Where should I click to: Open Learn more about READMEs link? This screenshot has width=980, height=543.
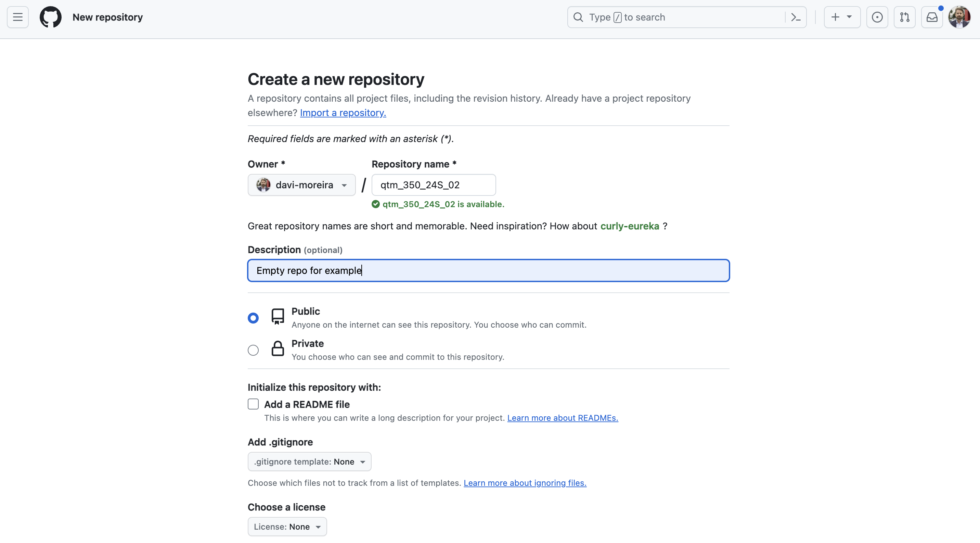[562, 418]
